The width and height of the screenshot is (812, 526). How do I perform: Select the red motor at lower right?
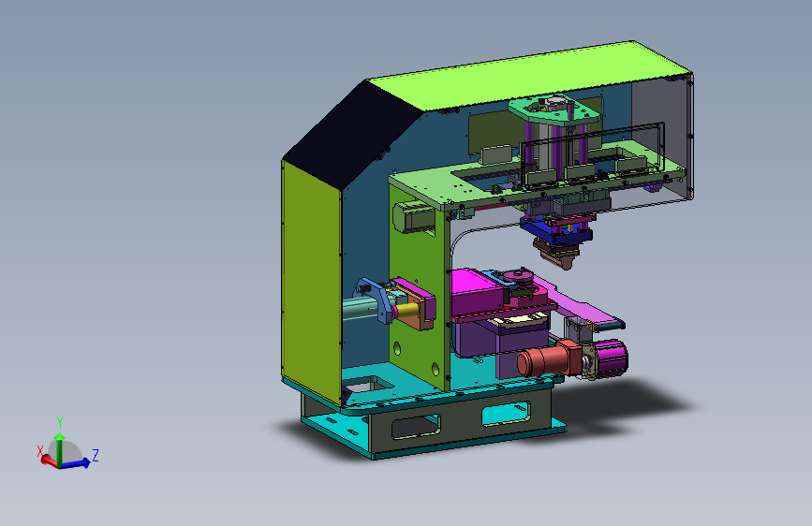click(x=548, y=358)
